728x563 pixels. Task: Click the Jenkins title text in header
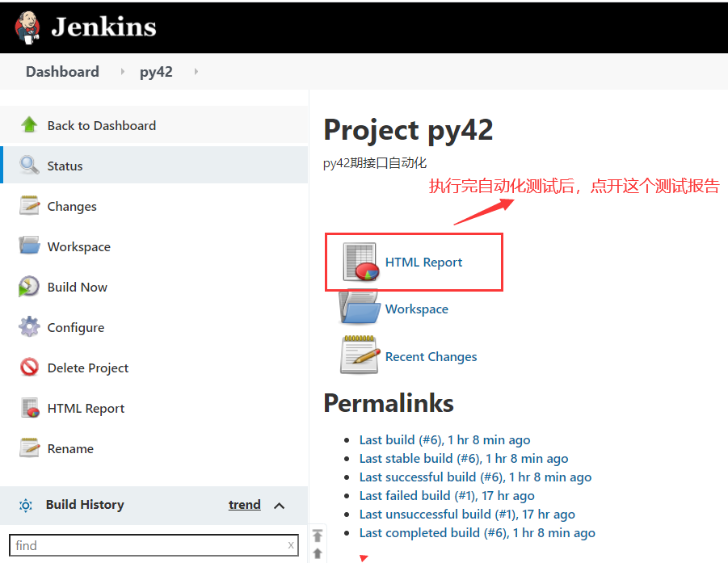pos(103,27)
